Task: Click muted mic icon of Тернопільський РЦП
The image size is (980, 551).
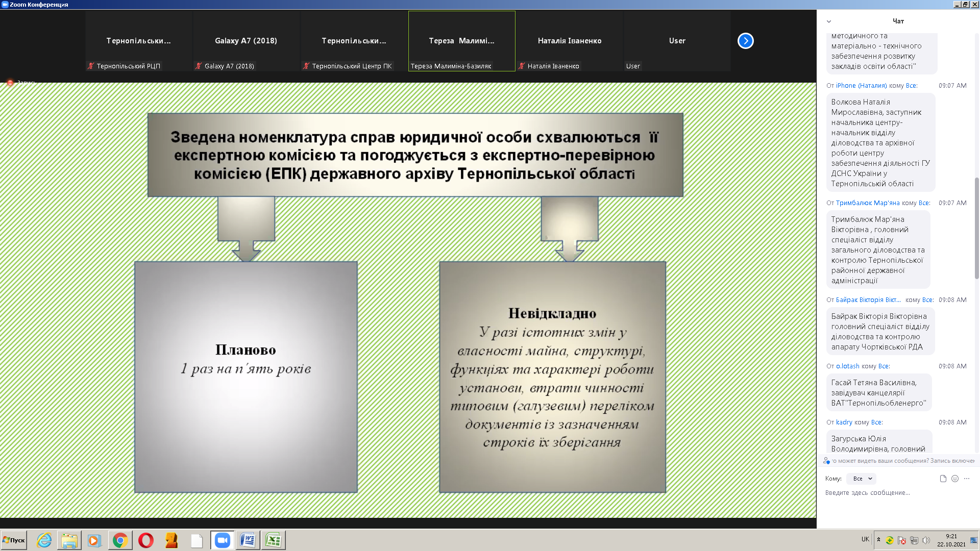Action: [x=91, y=66]
